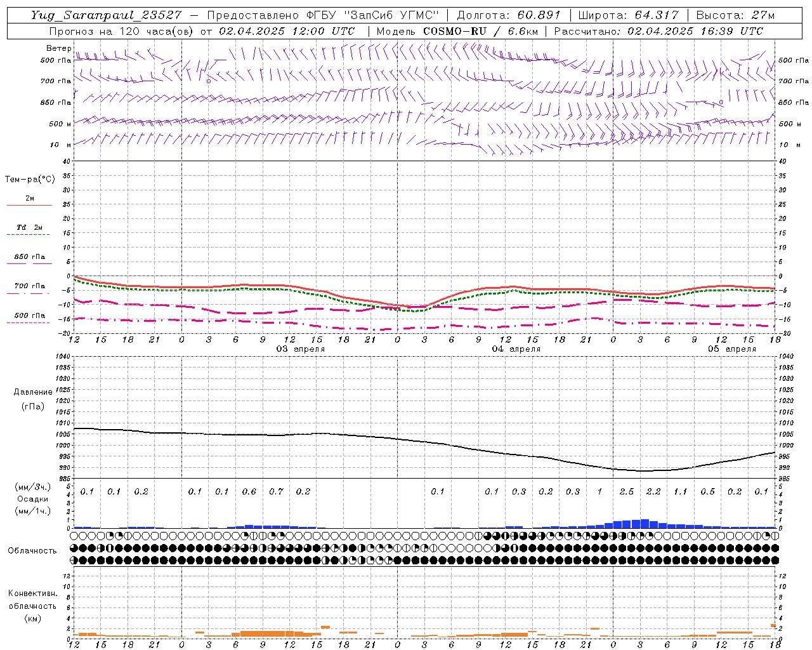Click the Давление pressure axis label
This screenshot has height=650, width=812.
(32, 392)
